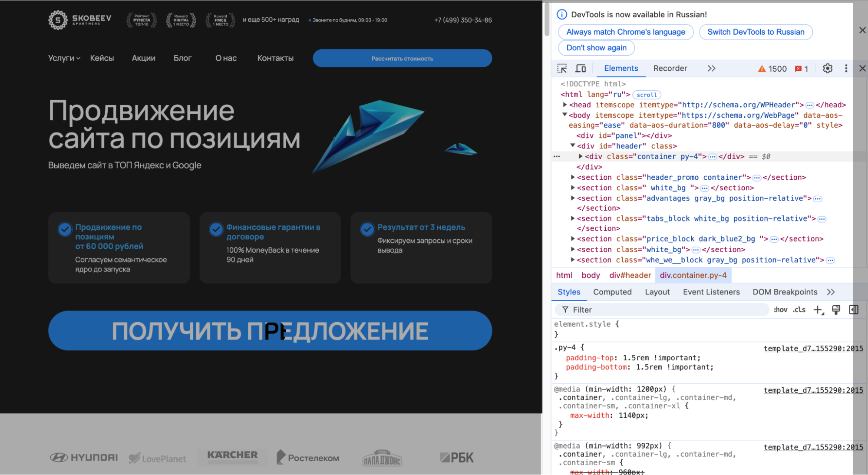Close the DevTools panel

pyautogui.click(x=862, y=69)
